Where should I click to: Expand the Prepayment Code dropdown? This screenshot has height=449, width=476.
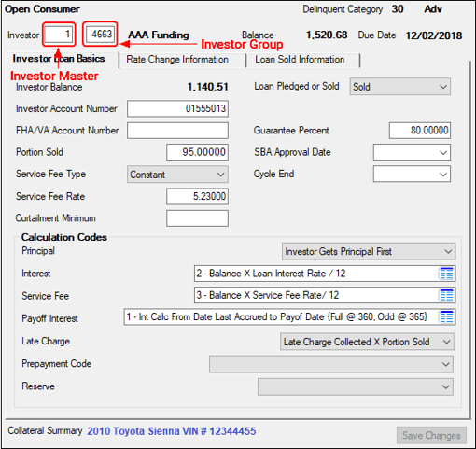coord(331,364)
